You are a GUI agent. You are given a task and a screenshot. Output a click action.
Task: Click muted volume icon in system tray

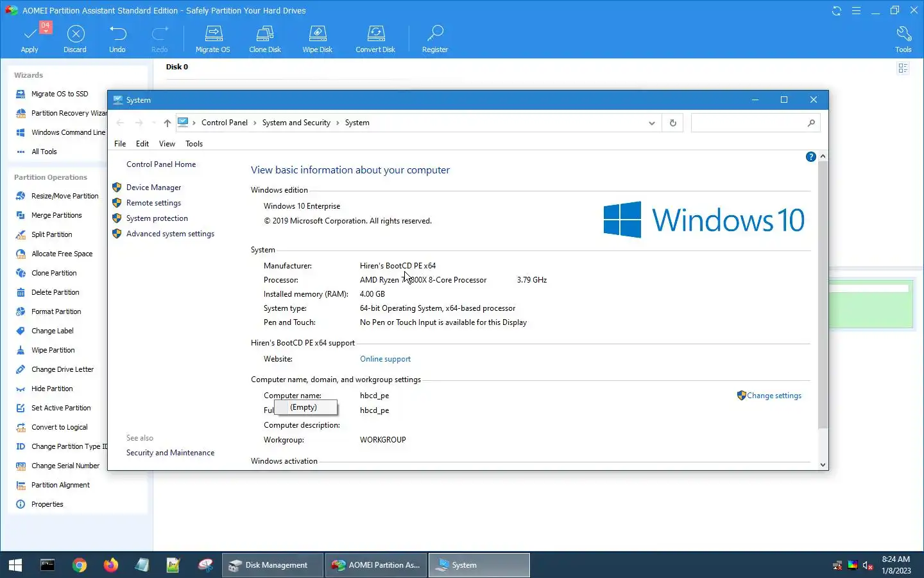[x=868, y=565]
